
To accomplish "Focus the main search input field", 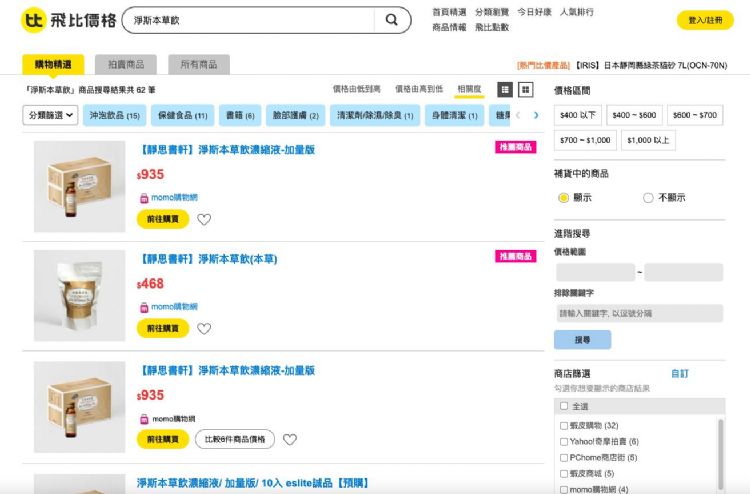I will click(x=249, y=20).
